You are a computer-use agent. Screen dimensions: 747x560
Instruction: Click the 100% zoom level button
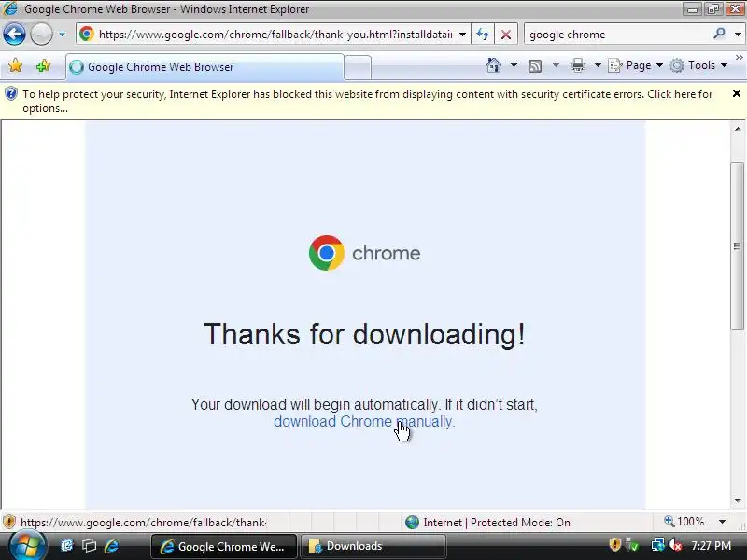[684, 522]
